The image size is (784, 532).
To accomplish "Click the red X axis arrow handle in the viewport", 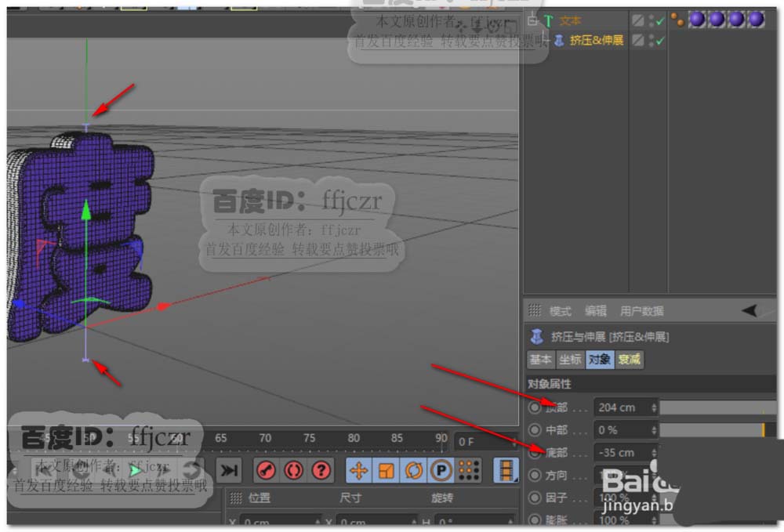I will pos(164,306).
